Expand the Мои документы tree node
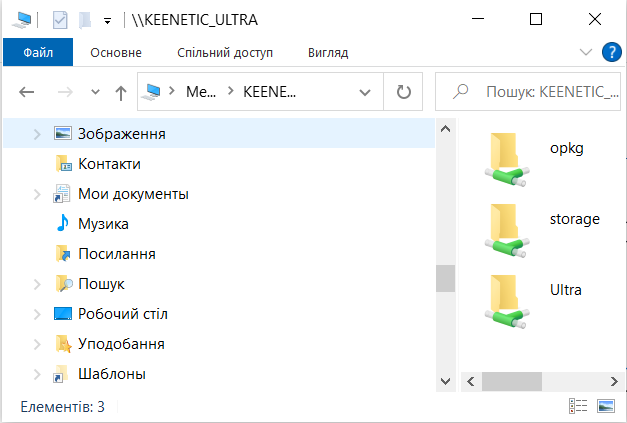The width and height of the screenshot is (627, 423). click(x=37, y=194)
